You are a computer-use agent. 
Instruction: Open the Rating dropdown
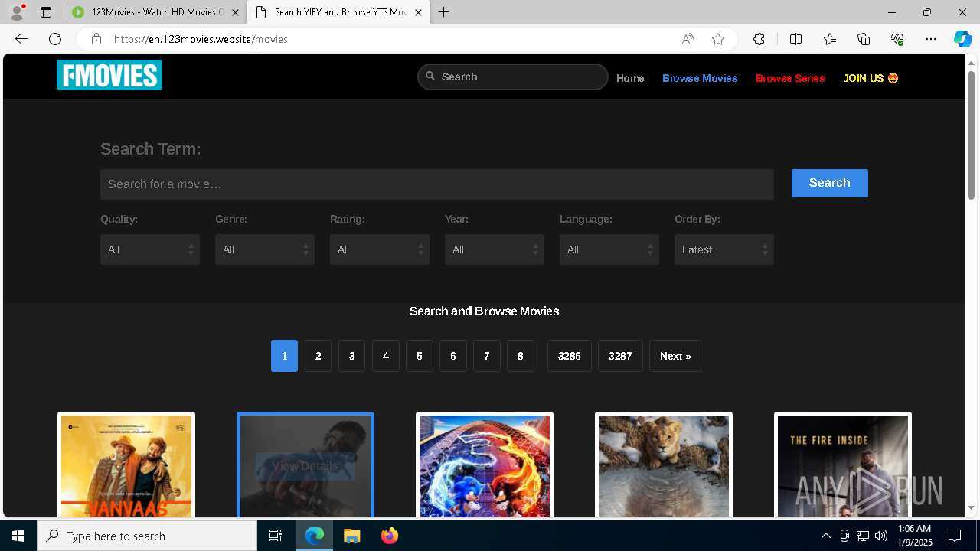[380, 249]
